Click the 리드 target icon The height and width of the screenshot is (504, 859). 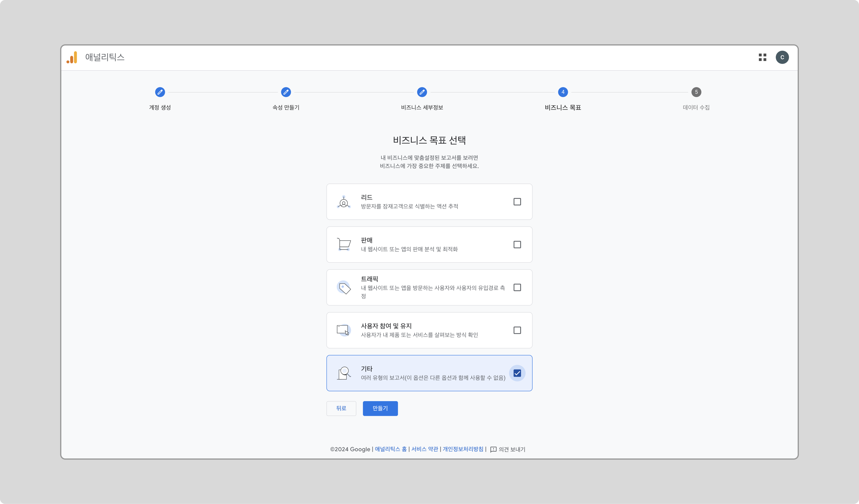click(344, 202)
